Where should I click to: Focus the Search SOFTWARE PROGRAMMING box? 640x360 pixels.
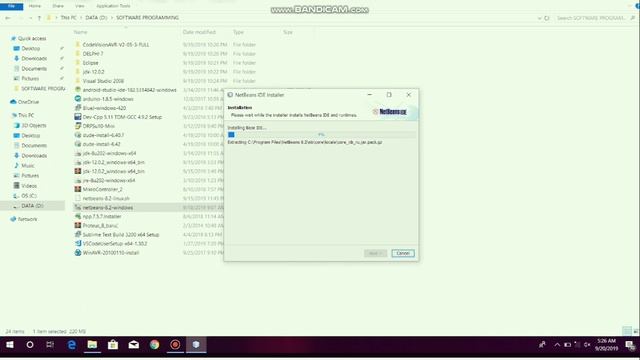(x=591, y=18)
